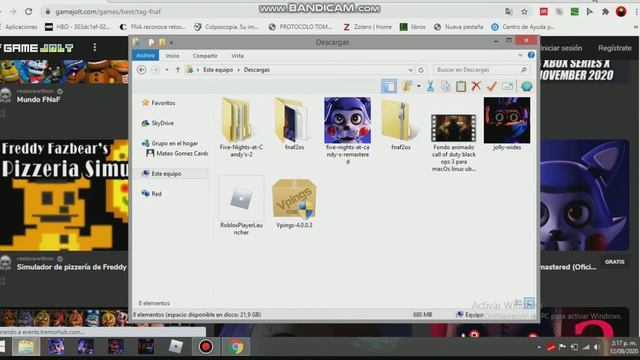Refresh the Descargas folder view
640x360 pixels.
tap(421, 70)
